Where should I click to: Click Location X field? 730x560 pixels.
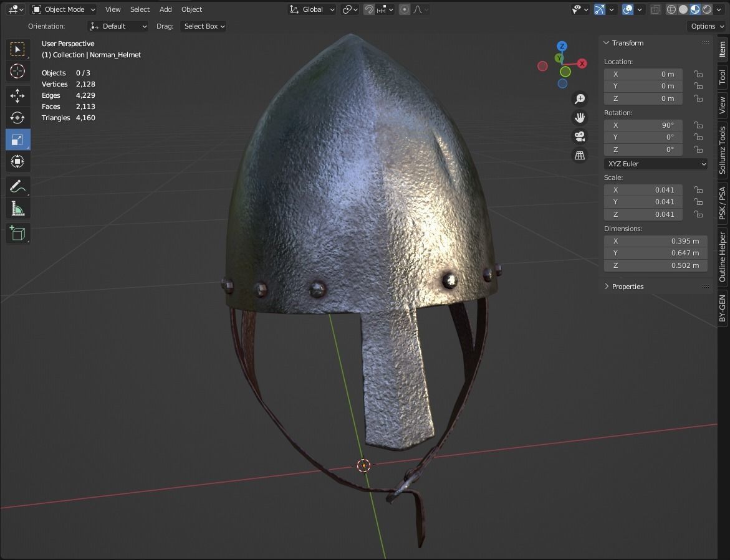pos(643,74)
